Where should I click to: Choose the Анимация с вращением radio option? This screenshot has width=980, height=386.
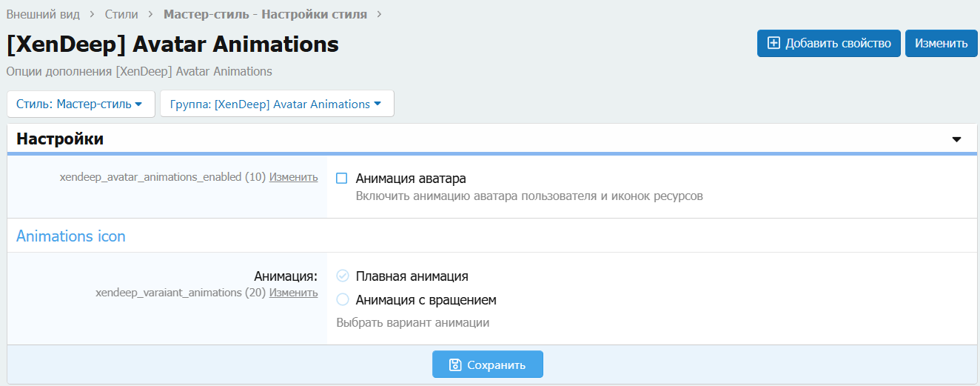tap(342, 300)
